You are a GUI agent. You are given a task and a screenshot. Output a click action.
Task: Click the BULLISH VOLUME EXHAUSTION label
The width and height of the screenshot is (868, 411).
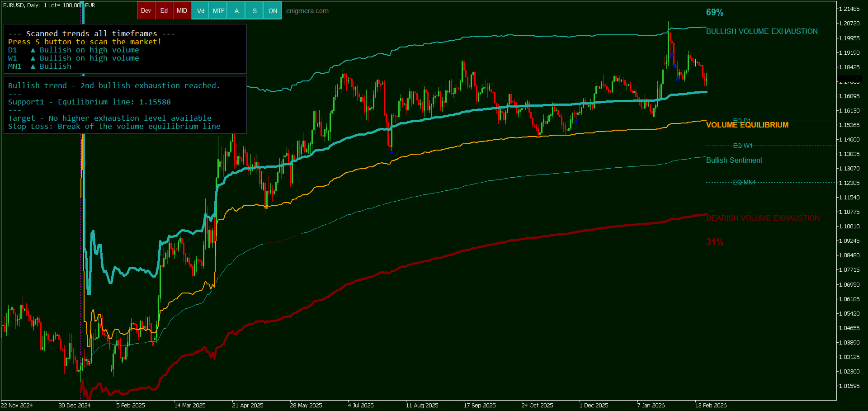[x=762, y=31]
